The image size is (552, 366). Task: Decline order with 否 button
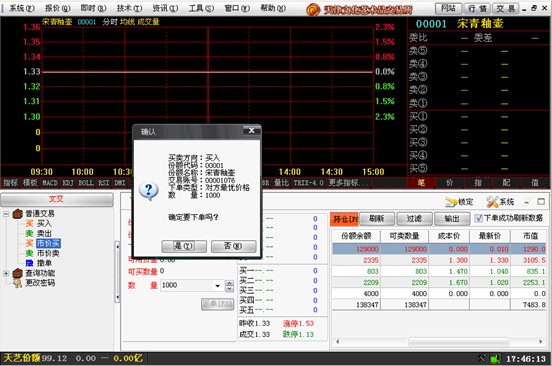pos(233,246)
